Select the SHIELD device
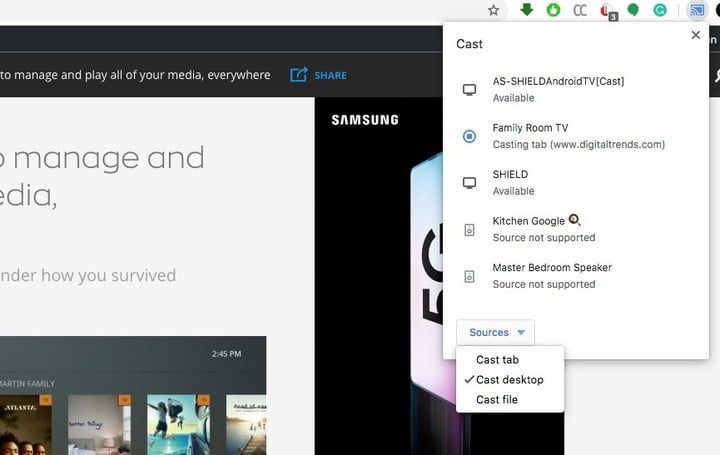 (x=510, y=182)
